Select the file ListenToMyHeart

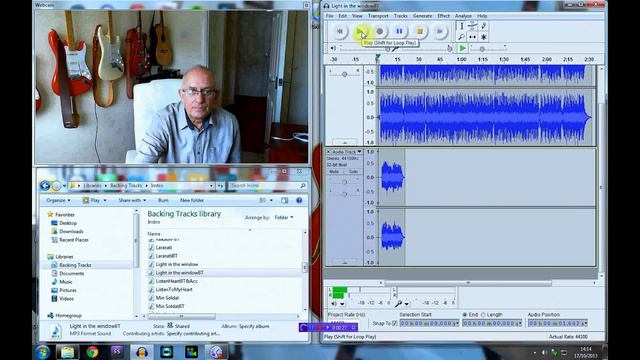point(174,289)
